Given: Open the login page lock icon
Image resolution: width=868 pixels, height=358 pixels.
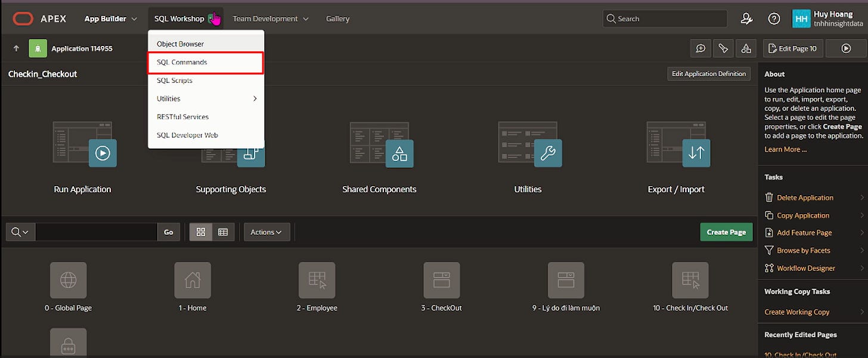Looking at the screenshot, I should click(68, 342).
